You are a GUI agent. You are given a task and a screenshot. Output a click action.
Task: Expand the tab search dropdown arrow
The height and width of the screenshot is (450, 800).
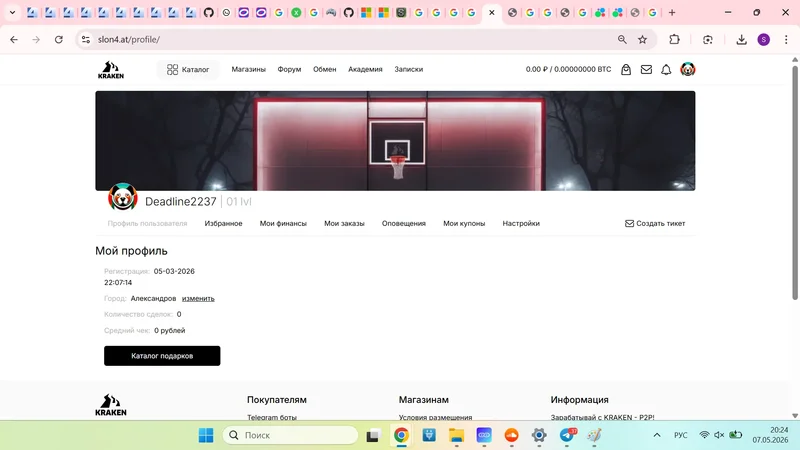[12, 12]
